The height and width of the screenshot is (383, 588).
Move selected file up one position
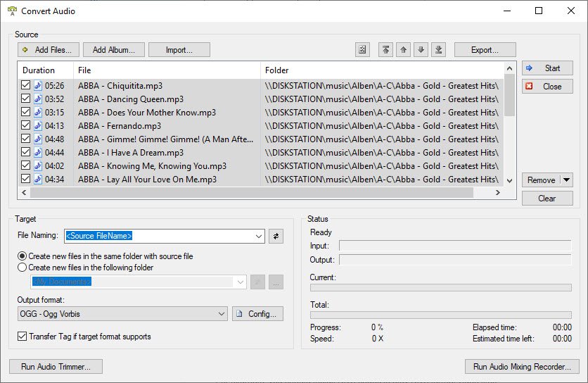point(403,50)
